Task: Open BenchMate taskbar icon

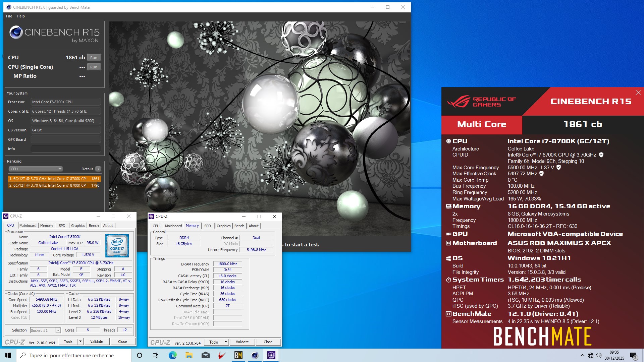Action: click(x=238, y=355)
